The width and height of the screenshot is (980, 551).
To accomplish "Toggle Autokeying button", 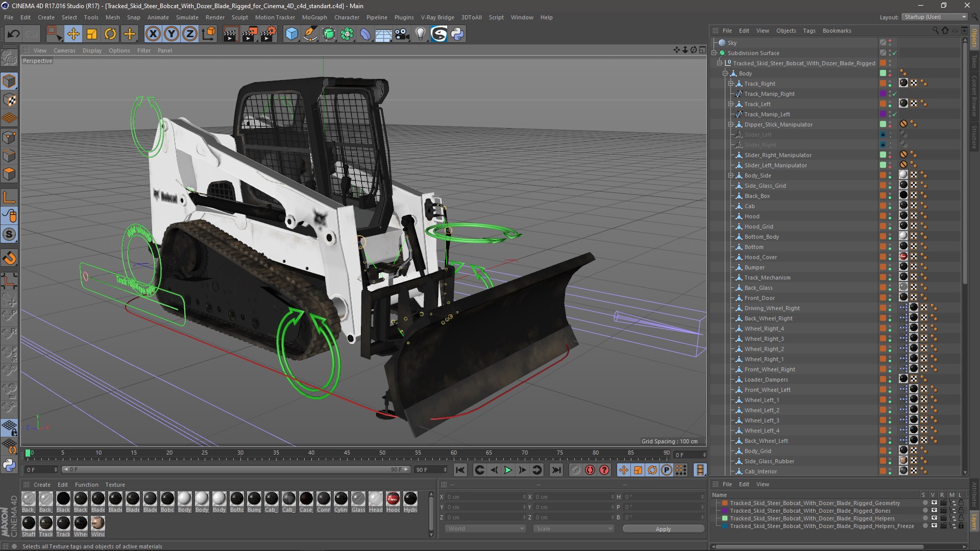I will pos(590,470).
